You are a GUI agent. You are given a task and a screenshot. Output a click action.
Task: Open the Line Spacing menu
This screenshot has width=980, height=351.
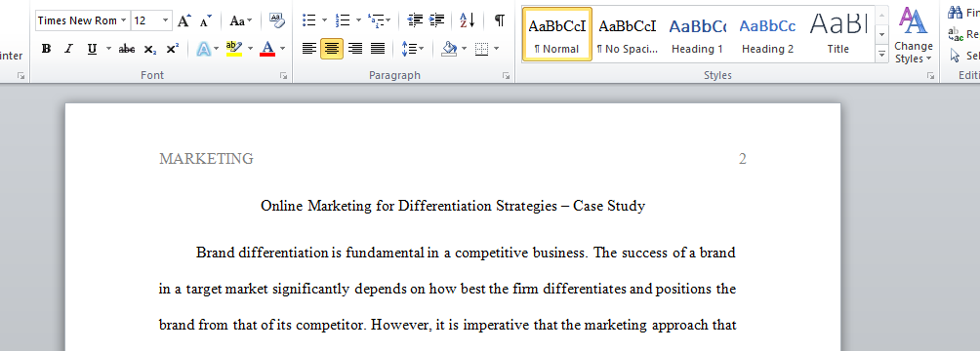413,49
